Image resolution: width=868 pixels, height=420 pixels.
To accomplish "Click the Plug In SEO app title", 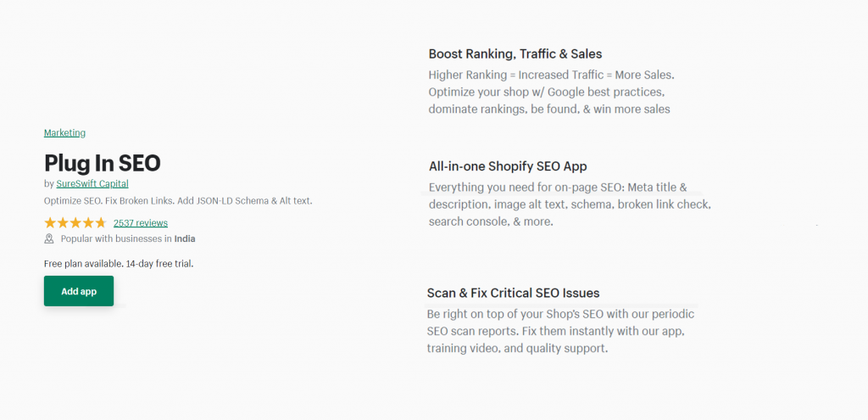I will click(x=103, y=163).
